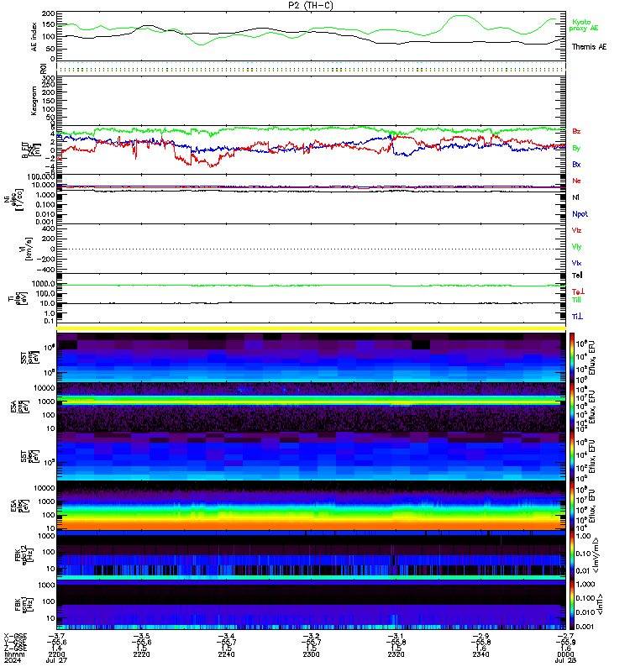Click the "2340" time tick label
The image size is (630, 672).
pos(480,654)
